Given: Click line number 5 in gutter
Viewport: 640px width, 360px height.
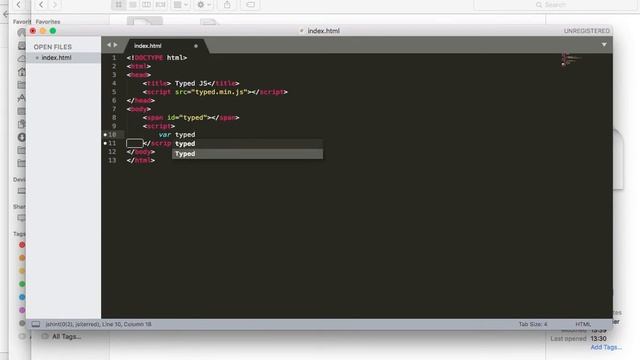Looking at the screenshot, I should click(114, 92).
